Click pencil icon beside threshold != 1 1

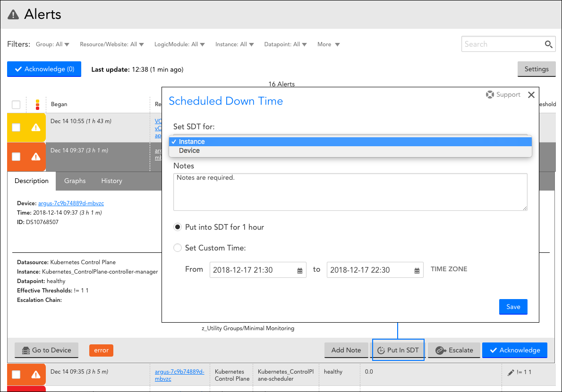510,373
